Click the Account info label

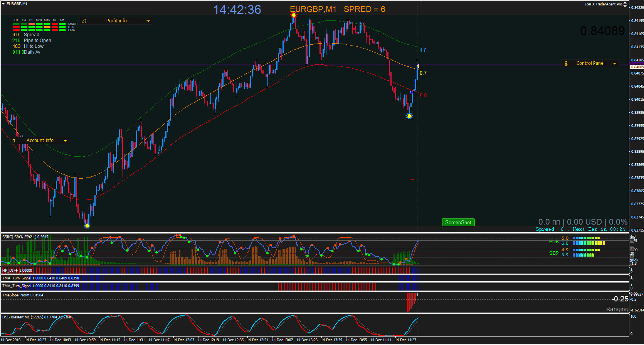(x=40, y=140)
